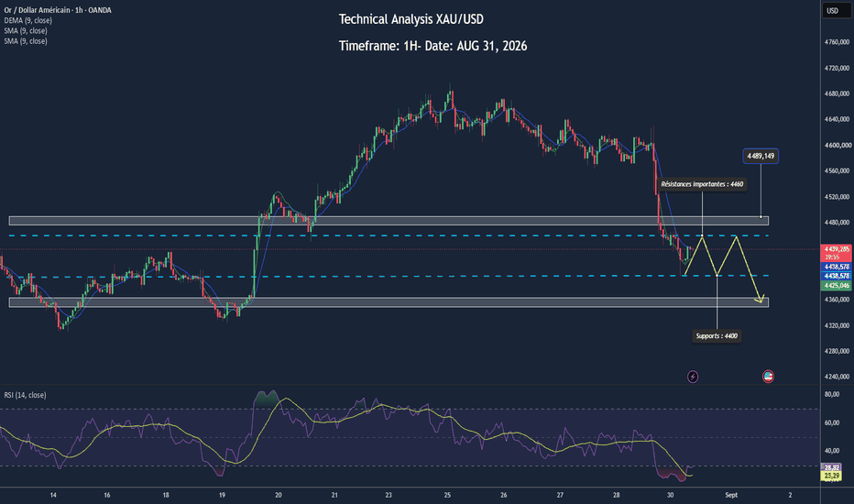Select the Résistances importantes : 4460 label
This screenshot has width=854, height=504.
coord(702,184)
